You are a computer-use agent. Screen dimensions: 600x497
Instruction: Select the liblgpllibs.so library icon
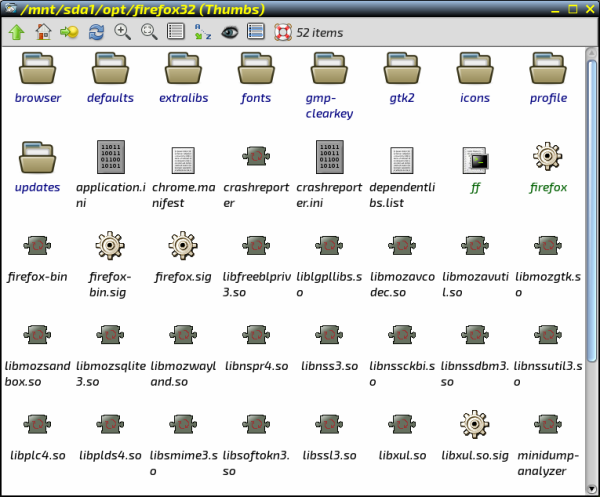click(x=329, y=245)
